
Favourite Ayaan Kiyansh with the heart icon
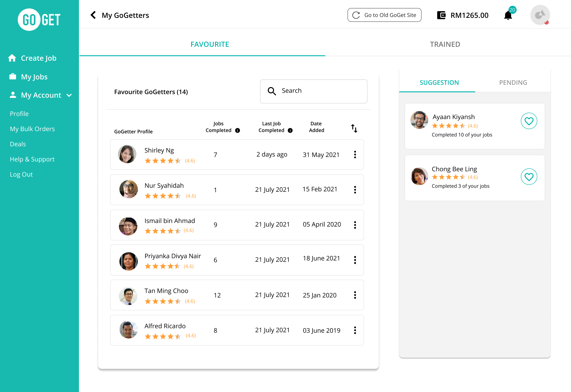coord(529,121)
